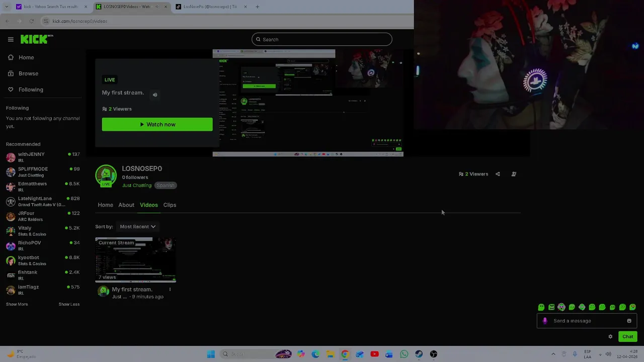Viewport: 644px width, 362px height.
Task: Open Chrome from the taskbar
Action: tap(345, 354)
